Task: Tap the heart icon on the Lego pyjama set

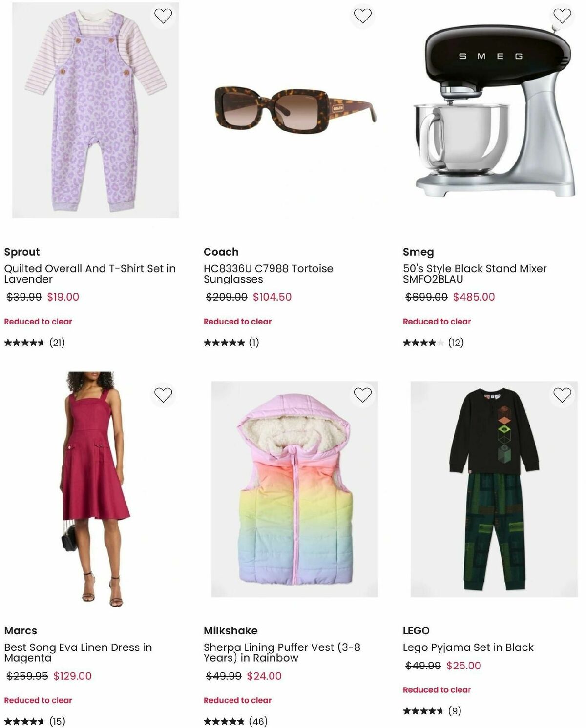Action: coord(562,393)
